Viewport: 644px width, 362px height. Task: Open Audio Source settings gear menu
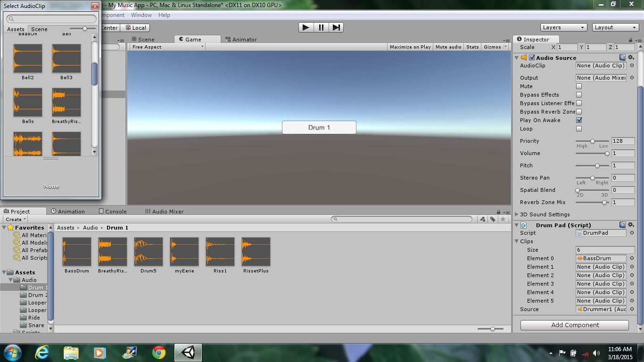point(631,58)
